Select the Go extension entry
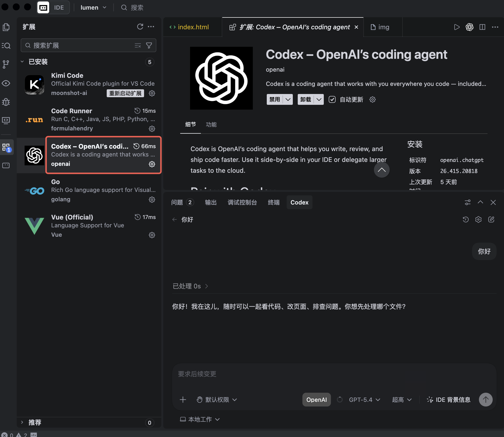 [89, 190]
